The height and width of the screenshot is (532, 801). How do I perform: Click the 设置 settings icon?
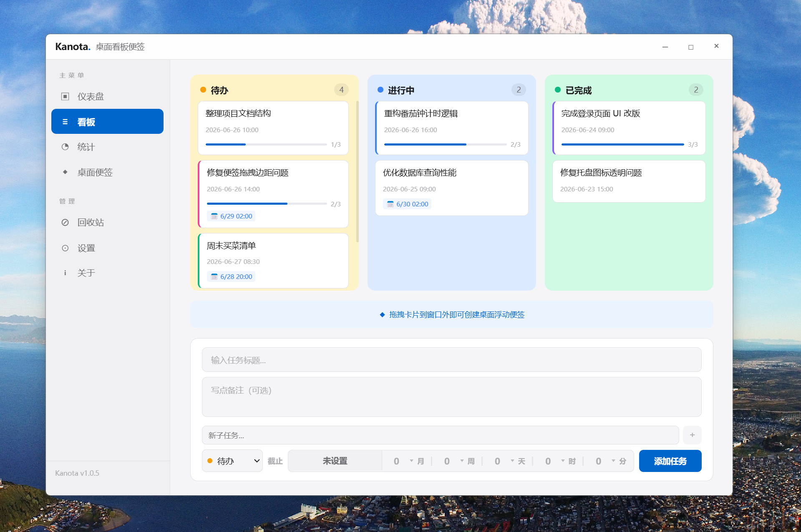(x=65, y=248)
